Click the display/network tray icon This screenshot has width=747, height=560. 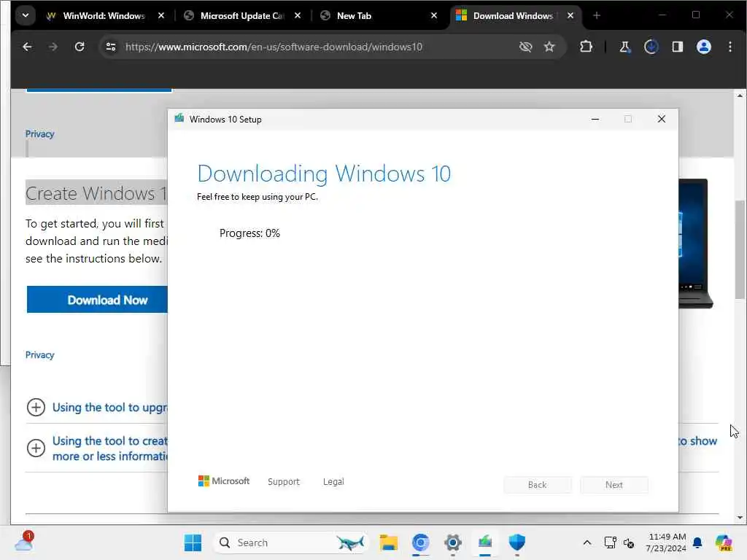tap(610, 542)
